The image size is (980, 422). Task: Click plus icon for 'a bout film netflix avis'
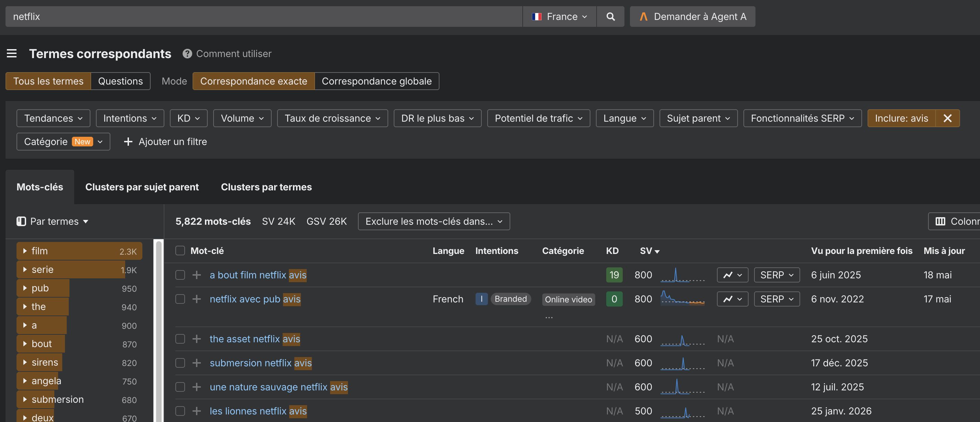click(197, 275)
